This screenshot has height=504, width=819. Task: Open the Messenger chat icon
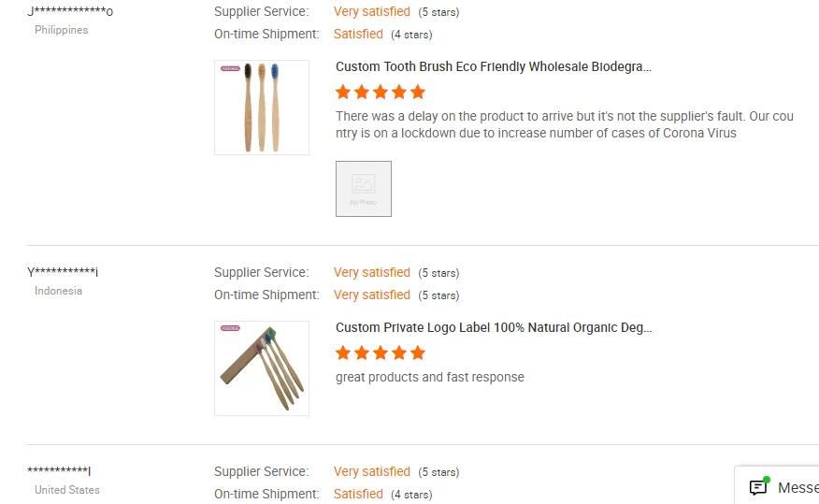tap(758, 487)
